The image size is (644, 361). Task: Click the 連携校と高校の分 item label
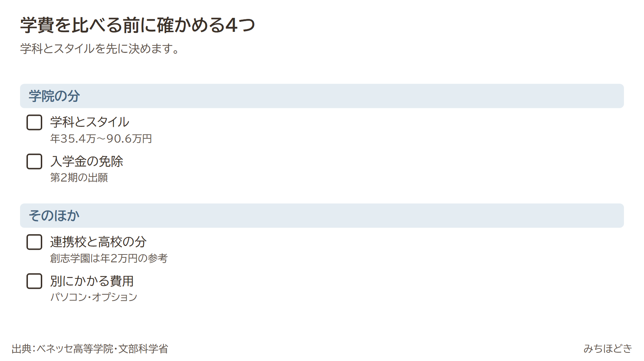[x=98, y=242]
